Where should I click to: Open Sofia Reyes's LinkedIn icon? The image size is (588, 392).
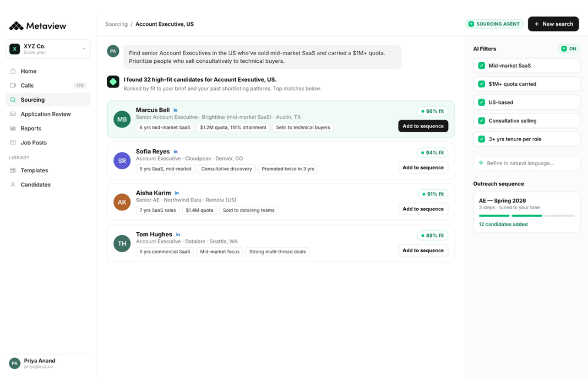[176, 151]
